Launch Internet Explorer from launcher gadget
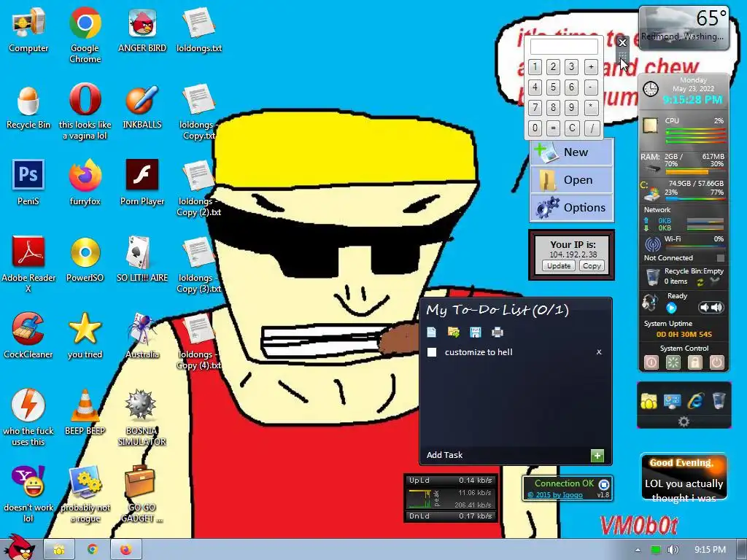 coord(695,402)
